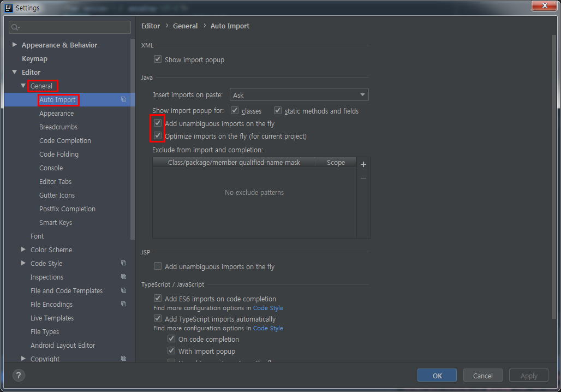Click the IntelliJ logo in the title bar
This screenshot has height=392, width=561.
[x=9, y=8]
